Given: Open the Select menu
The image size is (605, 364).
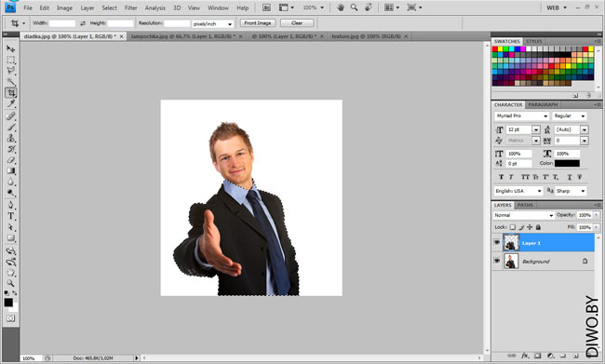Looking at the screenshot, I should (x=109, y=7).
